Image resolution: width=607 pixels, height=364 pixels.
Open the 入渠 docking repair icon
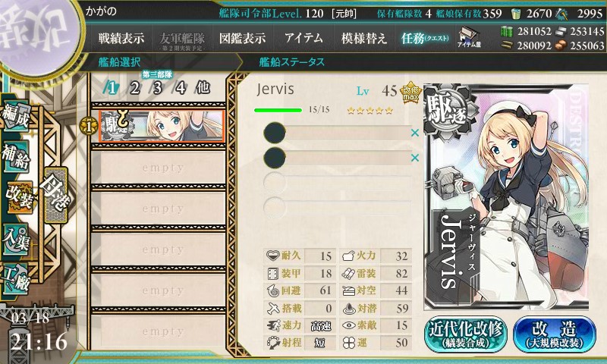click(16, 240)
